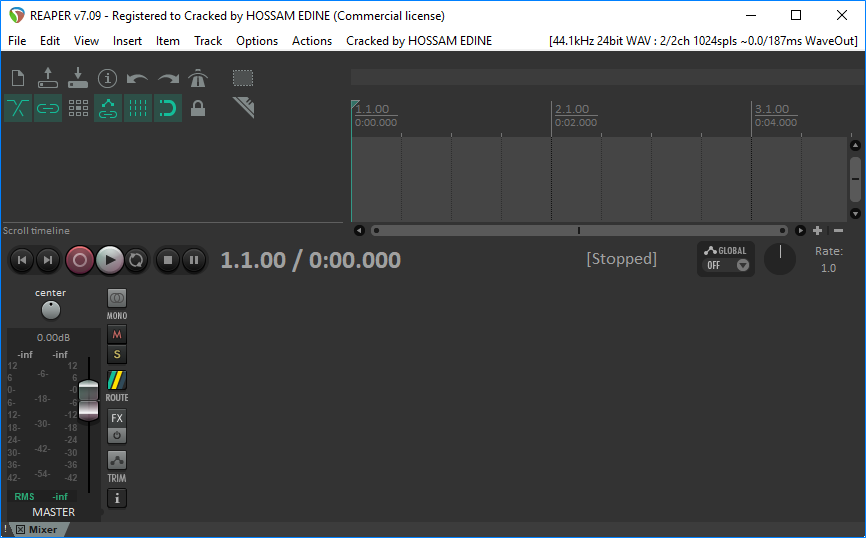Image resolution: width=866 pixels, height=538 pixels.
Task: Click the playback rate knob
Action: 780,259
